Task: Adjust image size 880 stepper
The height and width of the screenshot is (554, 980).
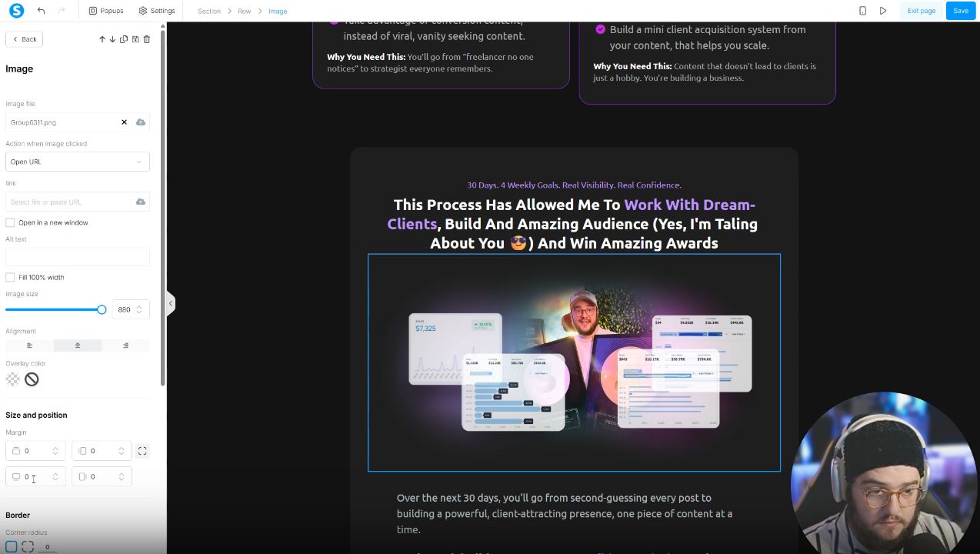Action: point(139,309)
